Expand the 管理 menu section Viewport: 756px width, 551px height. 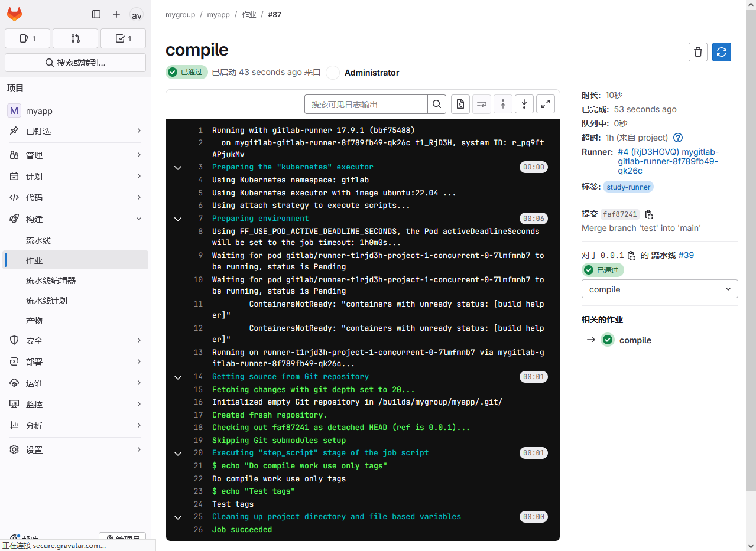[75, 155]
